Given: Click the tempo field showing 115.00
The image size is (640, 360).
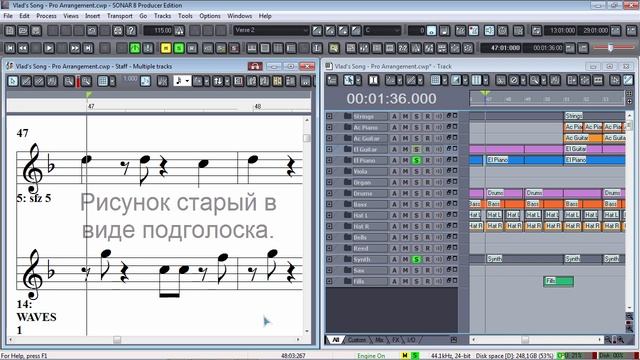Looking at the screenshot, I should [x=158, y=30].
